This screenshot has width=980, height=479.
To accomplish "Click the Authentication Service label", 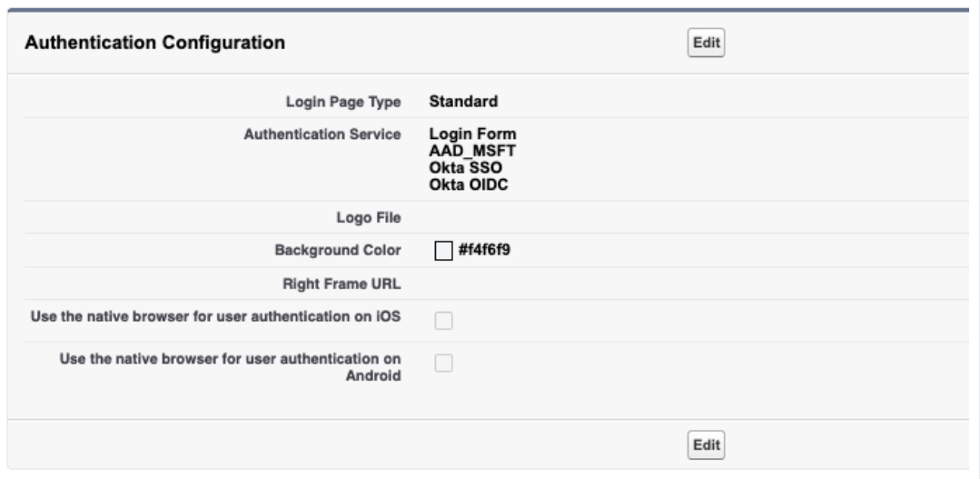I will point(322,135).
